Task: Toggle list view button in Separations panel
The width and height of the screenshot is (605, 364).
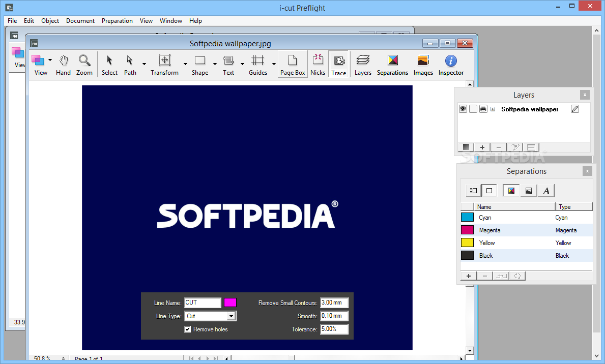Action: (473, 191)
